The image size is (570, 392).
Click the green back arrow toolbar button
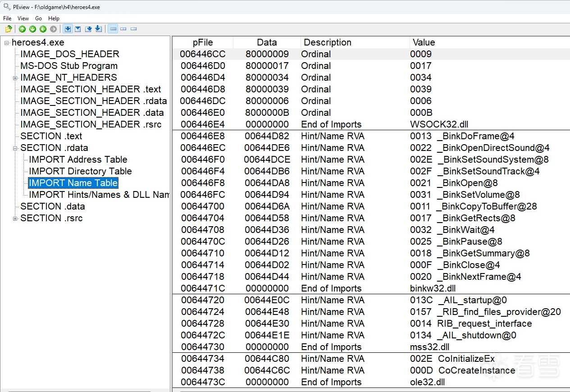coord(43,29)
